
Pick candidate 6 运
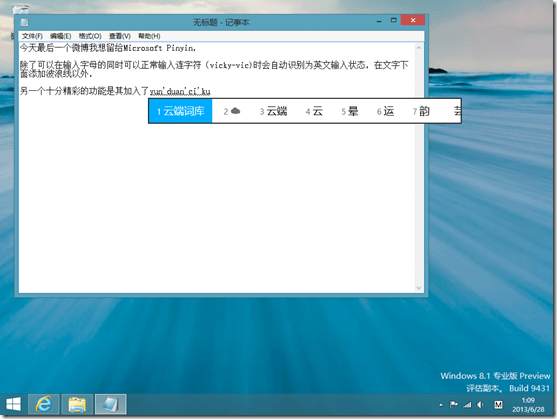coord(385,111)
